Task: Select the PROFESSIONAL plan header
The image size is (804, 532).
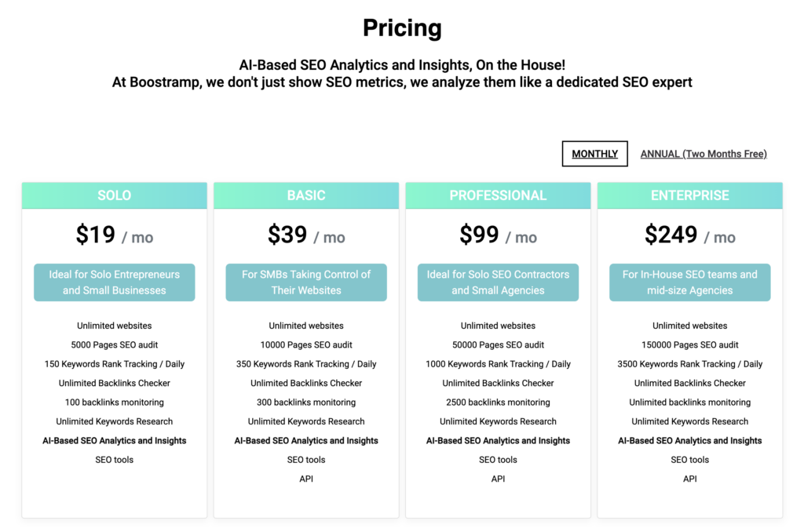Action: 498,195
